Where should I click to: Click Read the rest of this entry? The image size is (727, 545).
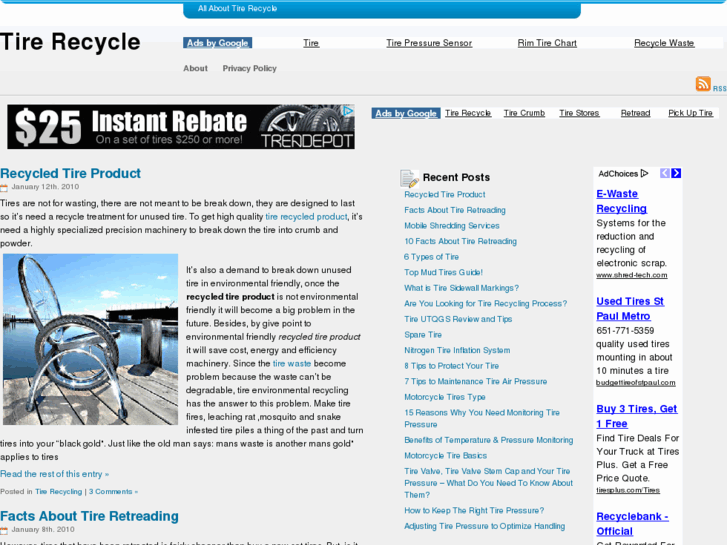point(55,474)
